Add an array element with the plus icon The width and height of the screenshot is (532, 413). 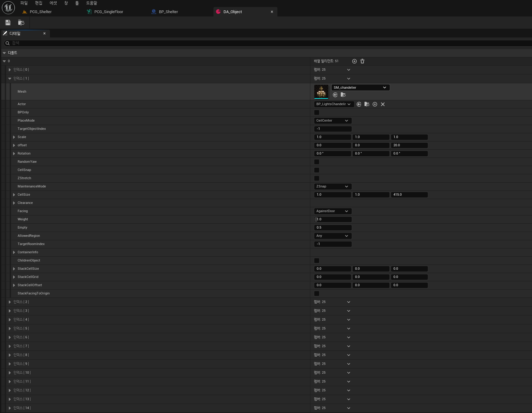coord(354,61)
